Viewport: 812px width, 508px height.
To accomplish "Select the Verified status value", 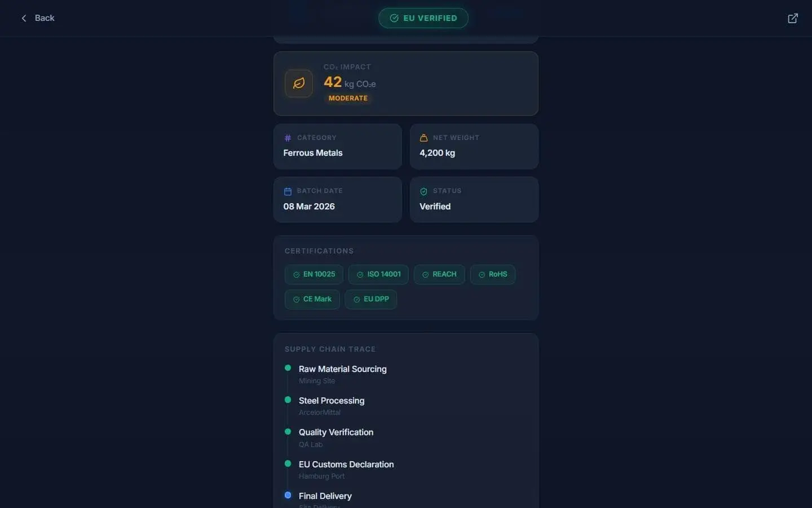I will click(435, 207).
